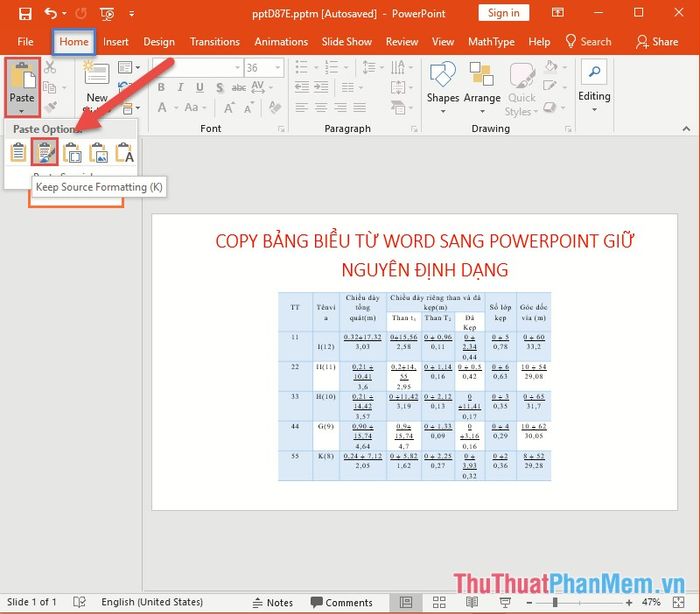
Task: Toggle Align Left for paragraph
Action: pos(302,108)
